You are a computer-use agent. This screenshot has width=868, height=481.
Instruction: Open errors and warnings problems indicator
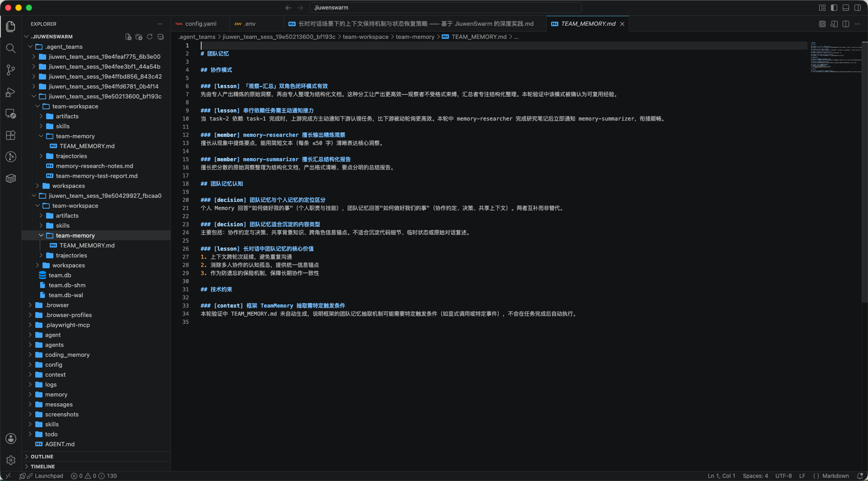coord(94,476)
